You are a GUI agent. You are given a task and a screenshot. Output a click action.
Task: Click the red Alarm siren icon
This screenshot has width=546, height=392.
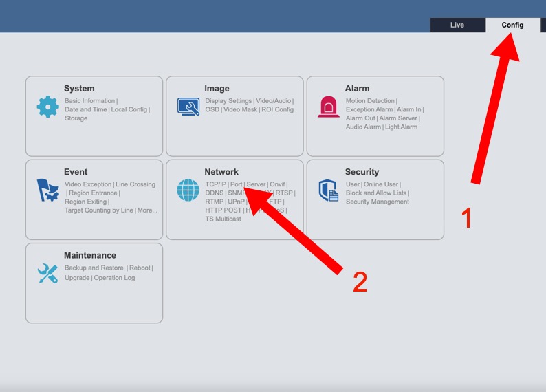[328, 107]
